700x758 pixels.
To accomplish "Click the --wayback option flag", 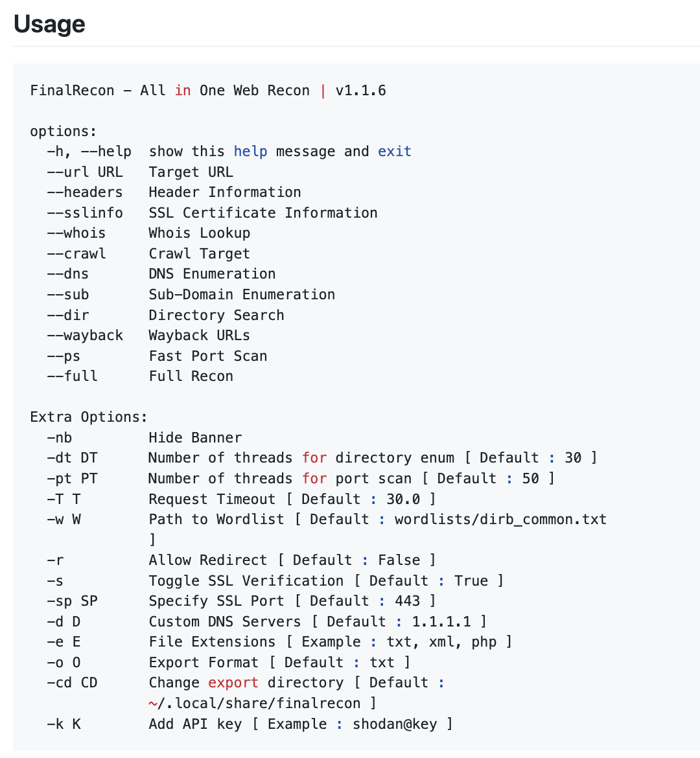I will click(x=84, y=336).
